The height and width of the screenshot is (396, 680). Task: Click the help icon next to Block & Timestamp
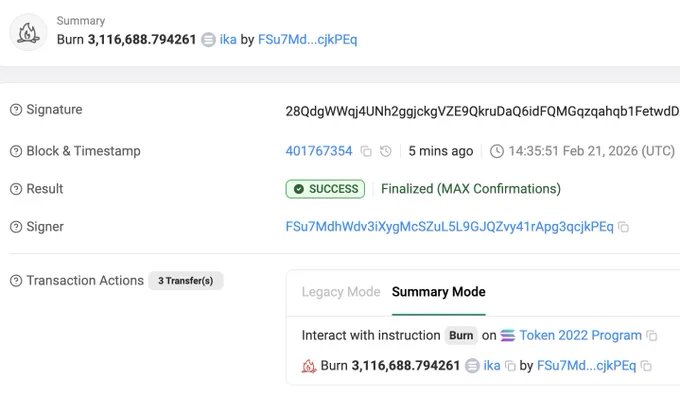(16, 151)
